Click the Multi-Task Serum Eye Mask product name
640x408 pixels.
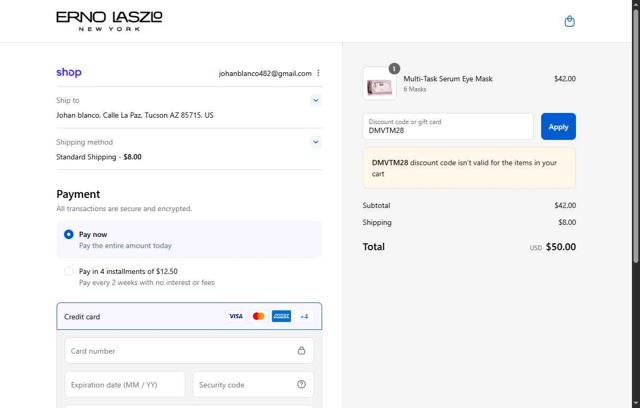pyautogui.click(x=448, y=79)
